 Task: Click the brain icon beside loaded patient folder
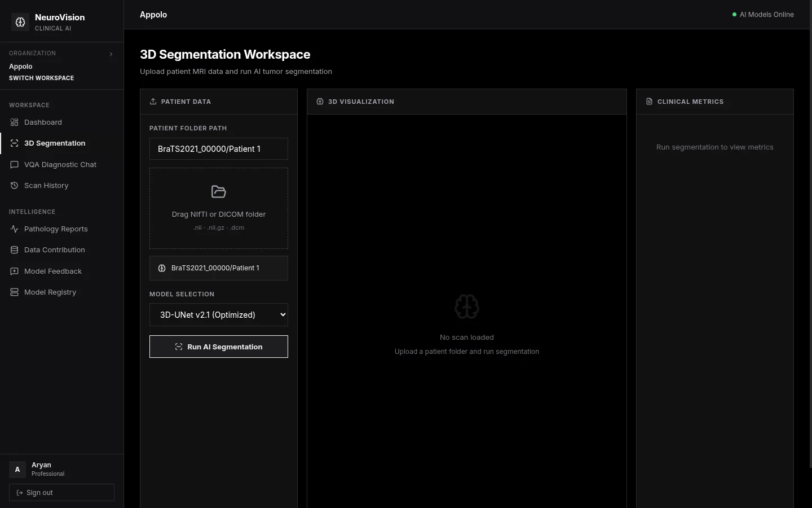click(x=162, y=268)
